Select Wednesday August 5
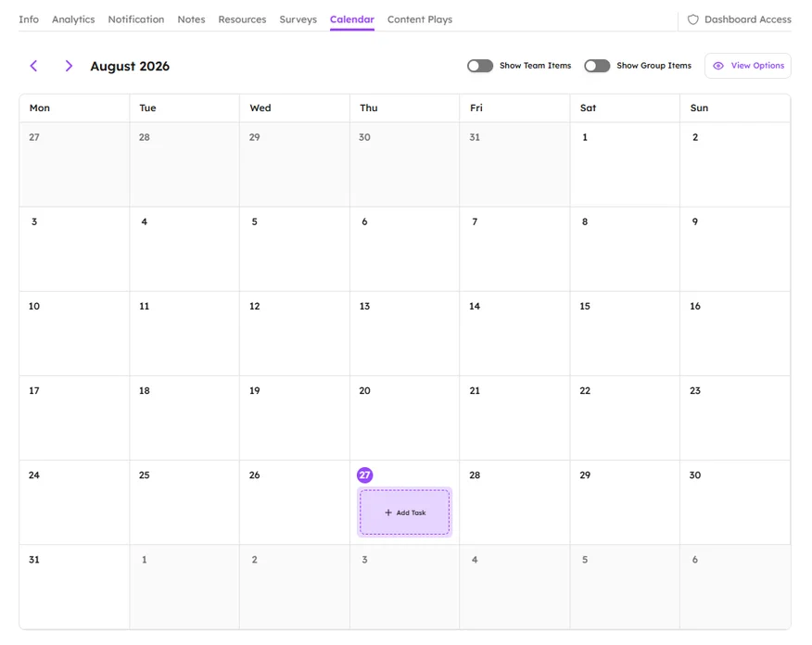Image resolution: width=812 pixels, height=645 pixels. [x=295, y=249]
